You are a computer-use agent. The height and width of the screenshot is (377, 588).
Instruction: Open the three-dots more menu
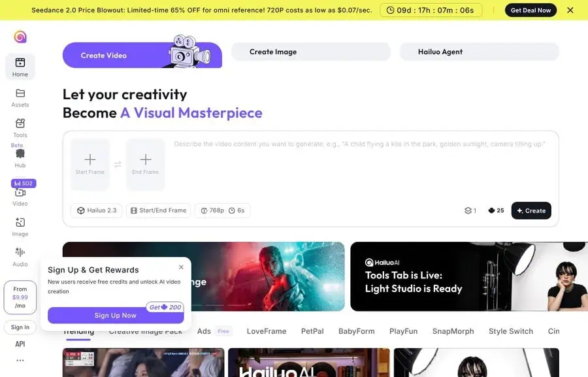(20, 361)
